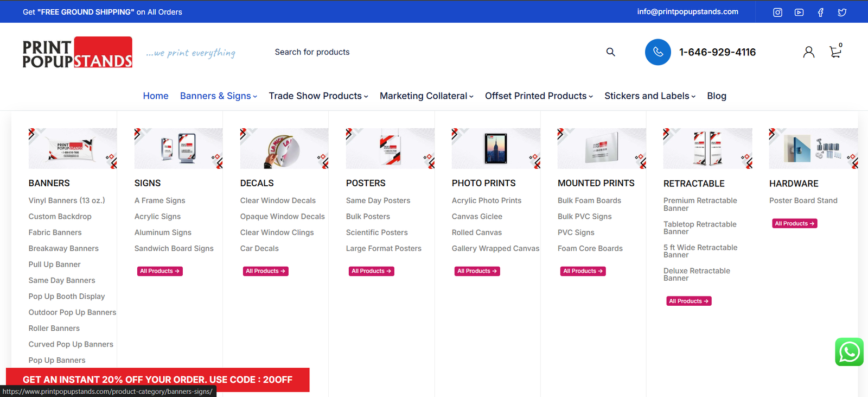Open the WhatsApp chat icon
The image size is (868, 397).
click(850, 352)
